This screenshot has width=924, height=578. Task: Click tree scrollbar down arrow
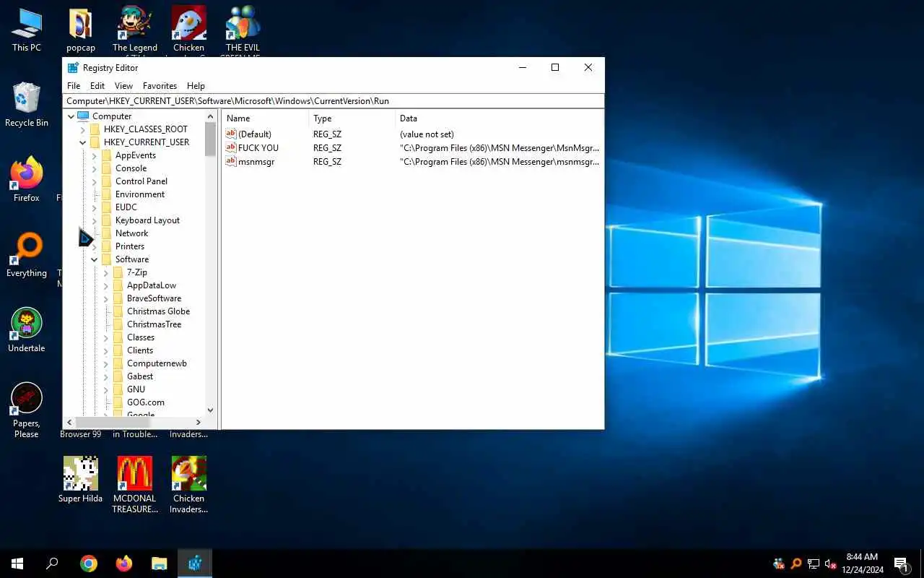210,410
